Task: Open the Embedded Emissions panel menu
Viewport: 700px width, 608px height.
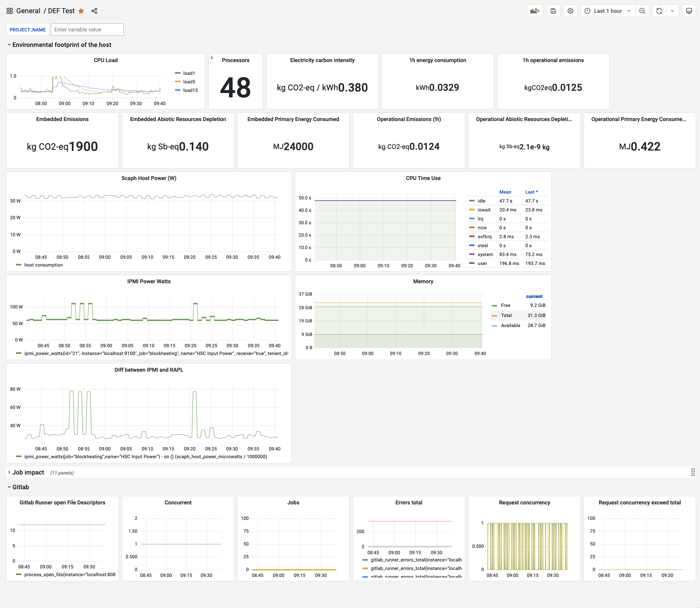Action: coord(62,119)
